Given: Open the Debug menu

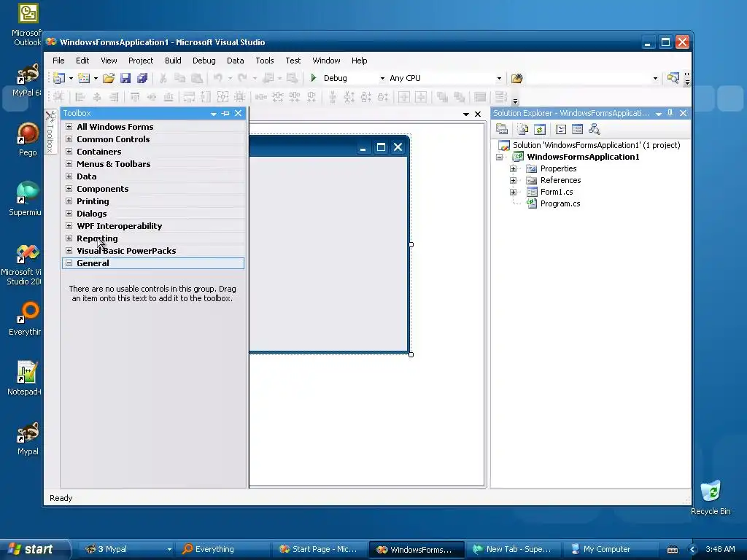Looking at the screenshot, I should (204, 61).
